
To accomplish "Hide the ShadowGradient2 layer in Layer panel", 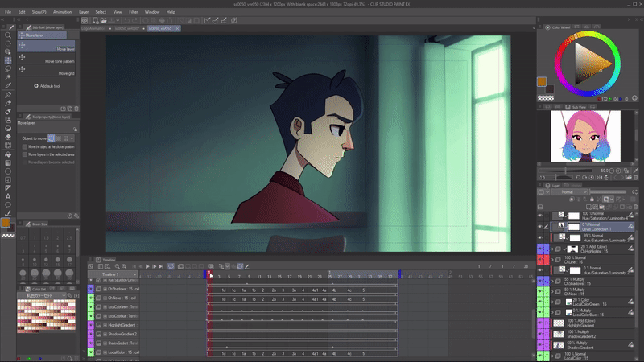I will (540, 334).
